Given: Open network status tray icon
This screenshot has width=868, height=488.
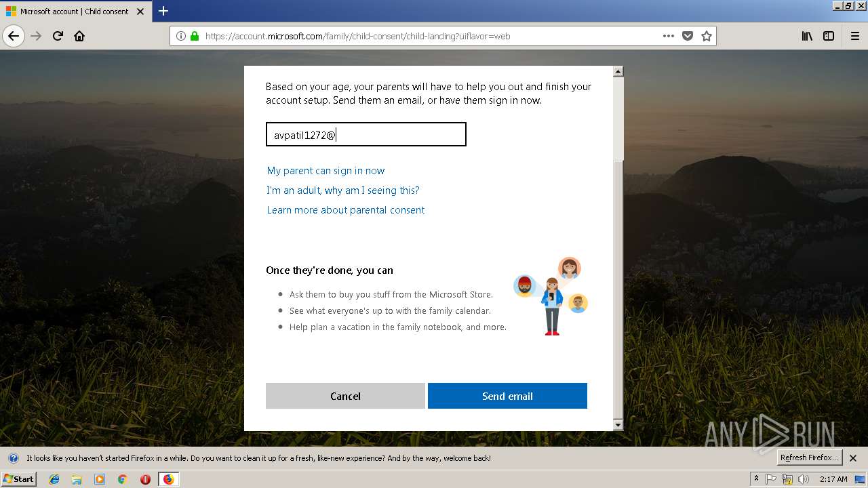Looking at the screenshot, I should tap(787, 479).
